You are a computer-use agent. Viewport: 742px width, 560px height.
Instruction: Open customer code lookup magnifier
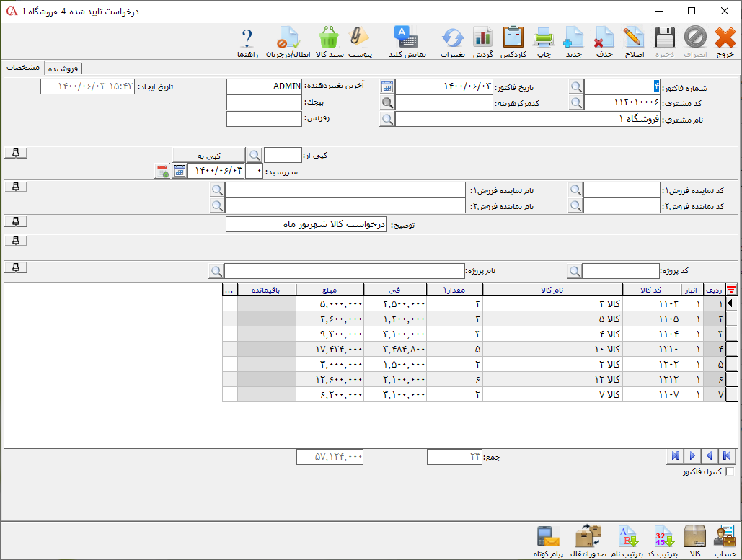pos(575,102)
